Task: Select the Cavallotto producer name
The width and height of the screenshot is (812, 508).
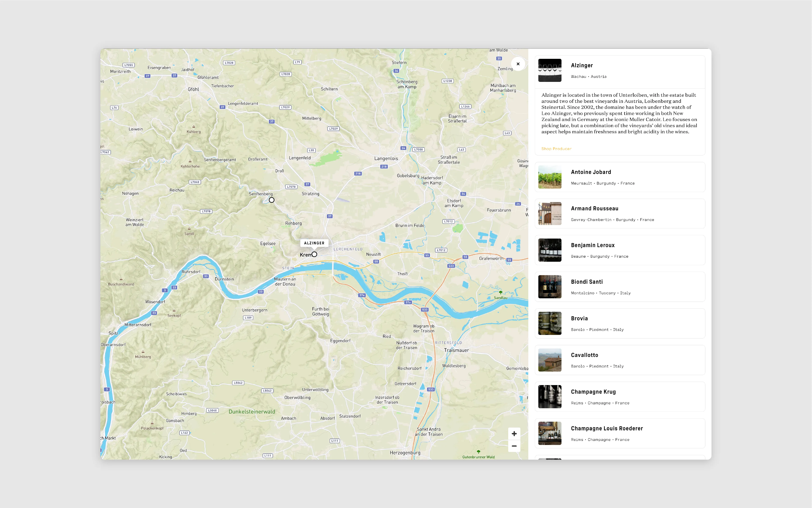Action: pos(584,355)
